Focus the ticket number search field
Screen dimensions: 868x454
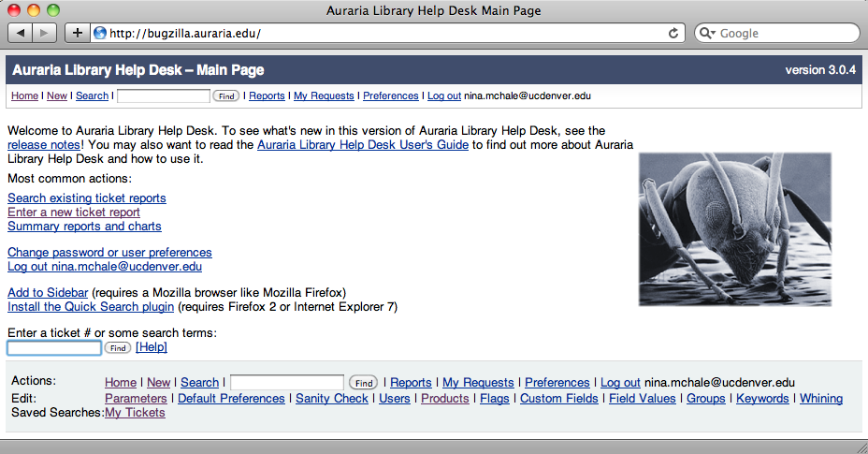pyautogui.click(x=54, y=348)
